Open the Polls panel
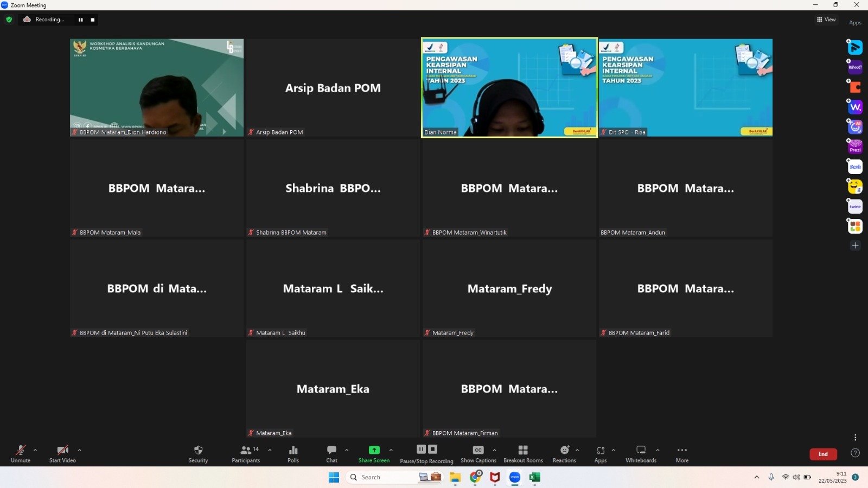Image resolution: width=868 pixels, height=488 pixels. click(x=293, y=453)
